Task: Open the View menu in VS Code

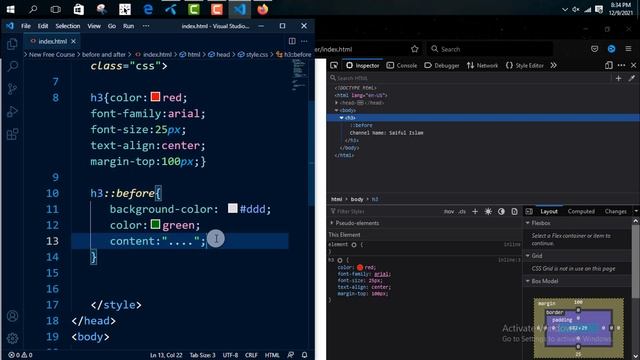Action: click(94, 26)
